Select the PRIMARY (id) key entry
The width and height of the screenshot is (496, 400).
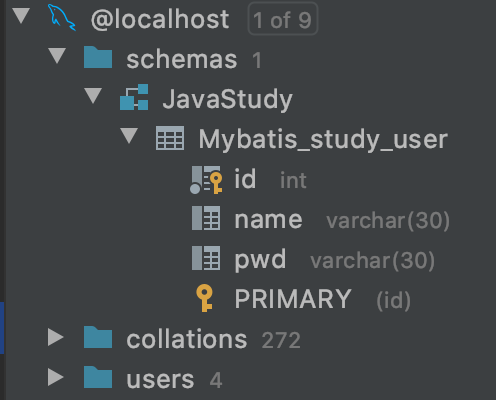coord(303,299)
